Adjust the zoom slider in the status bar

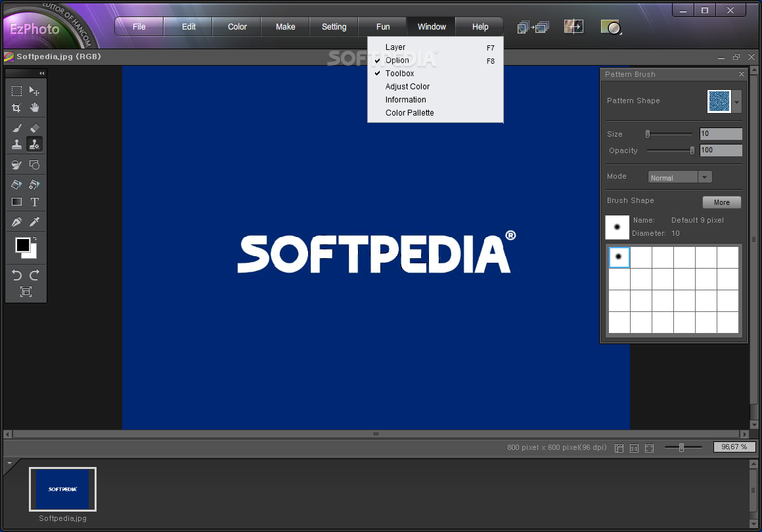coord(683,447)
